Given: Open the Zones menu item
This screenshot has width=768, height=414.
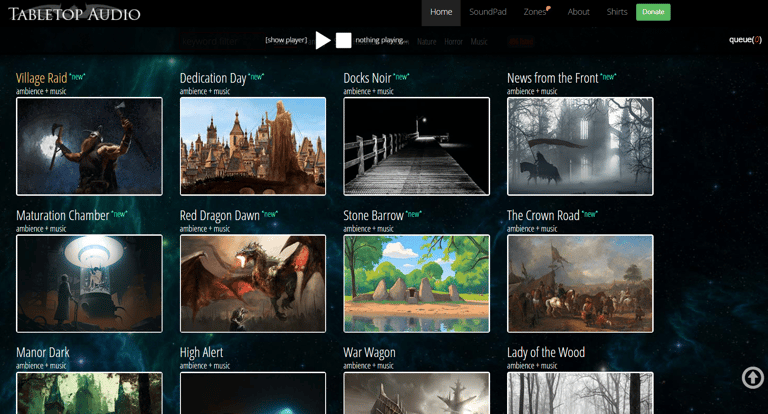Looking at the screenshot, I should 535,12.
